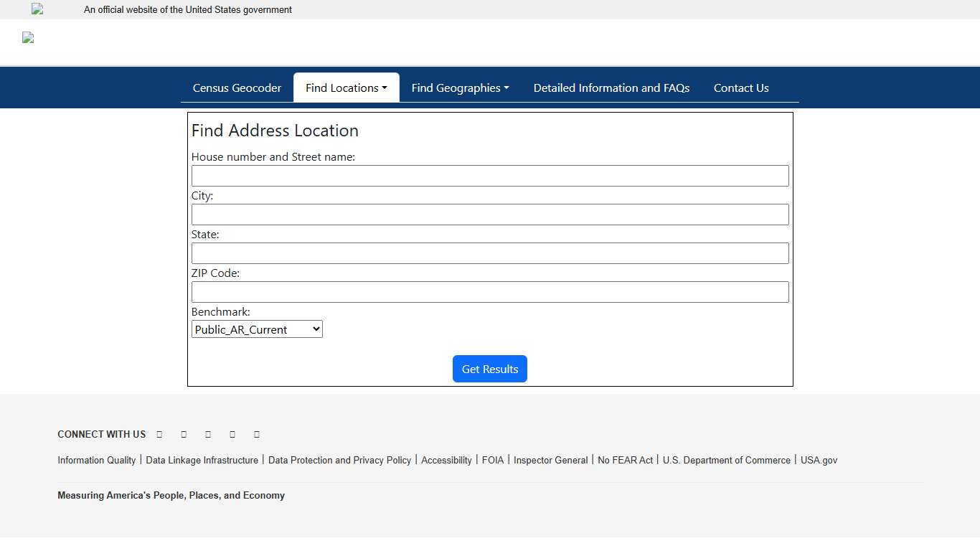Viewport: 980px width, 551px height.
Task: Click the middle social media icon in footer
Action: (208, 433)
